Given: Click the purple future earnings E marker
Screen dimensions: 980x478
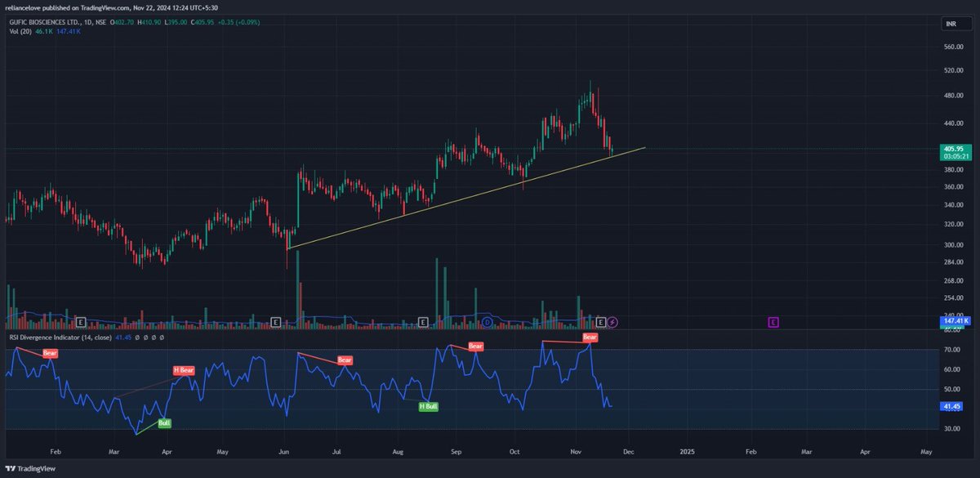Looking at the screenshot, I should coord(773,322).
